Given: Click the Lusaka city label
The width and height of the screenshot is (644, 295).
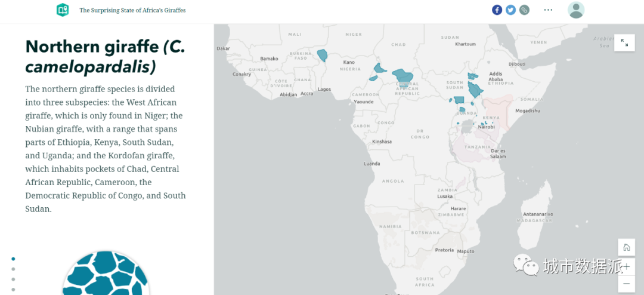Looking at the screenshot, I should 445,196.
